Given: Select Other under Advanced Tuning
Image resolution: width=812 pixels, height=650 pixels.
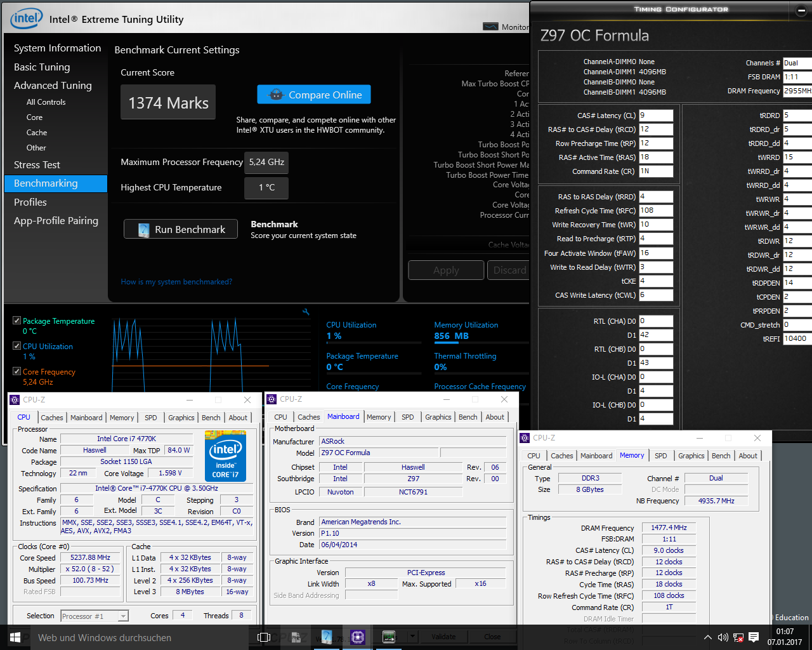Looking at the screenshot, I should coord(36,148).
